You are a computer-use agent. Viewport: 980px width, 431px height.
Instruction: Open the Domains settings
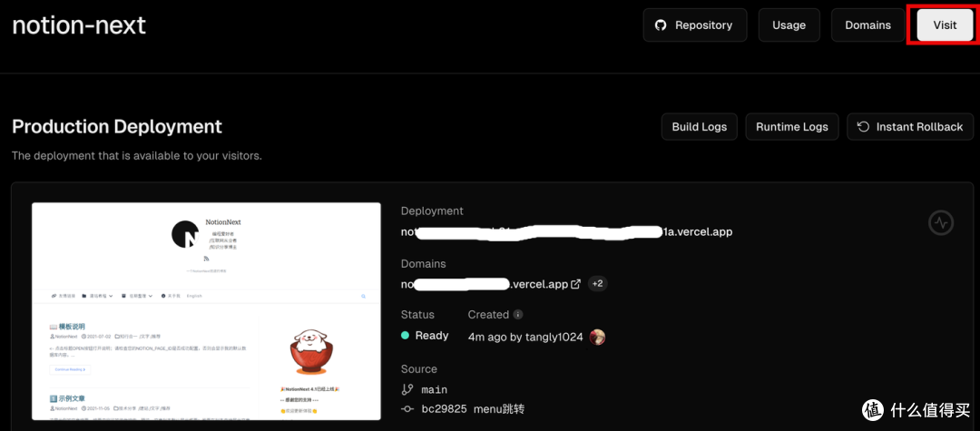tap(867, 25)
